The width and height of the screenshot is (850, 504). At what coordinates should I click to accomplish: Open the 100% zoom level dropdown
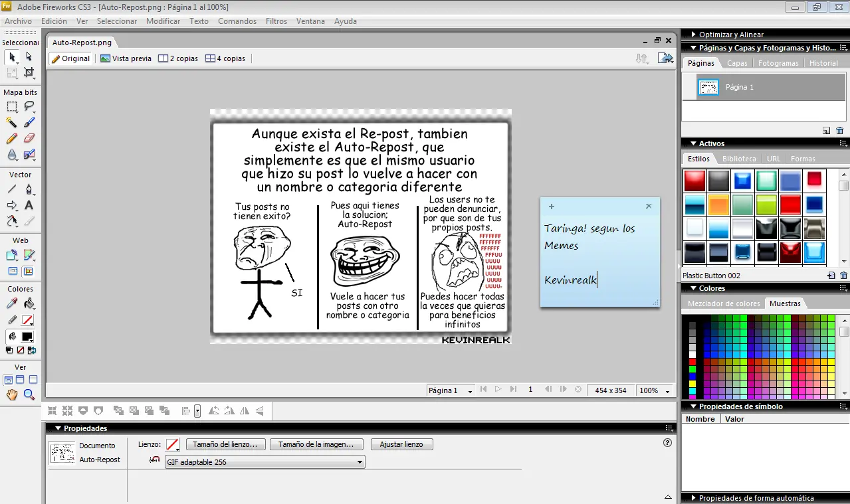pyautogui.click(x=655, y=390)
